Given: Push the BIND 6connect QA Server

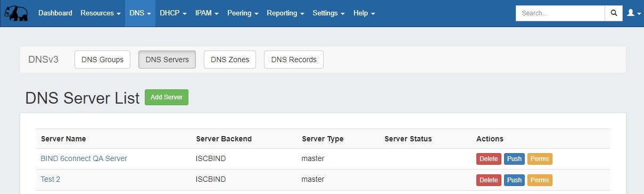Looking at the screenshot, I should point(515,159).
